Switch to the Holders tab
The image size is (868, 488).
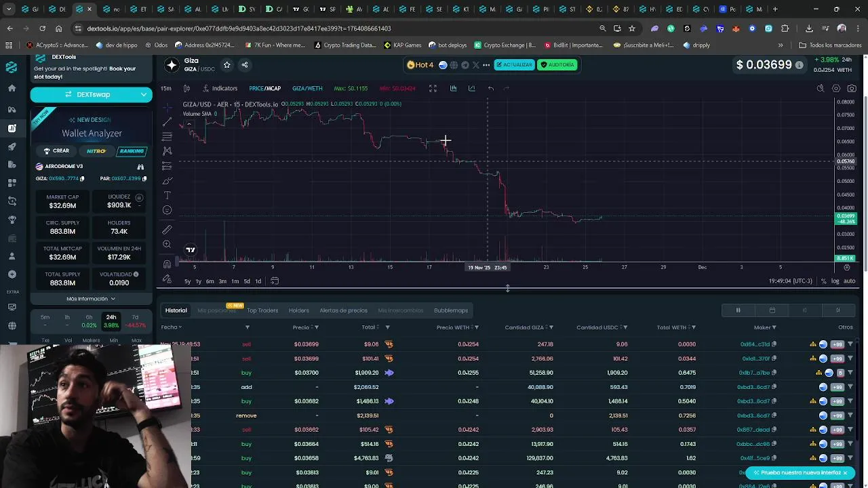(x=299, y=310)
